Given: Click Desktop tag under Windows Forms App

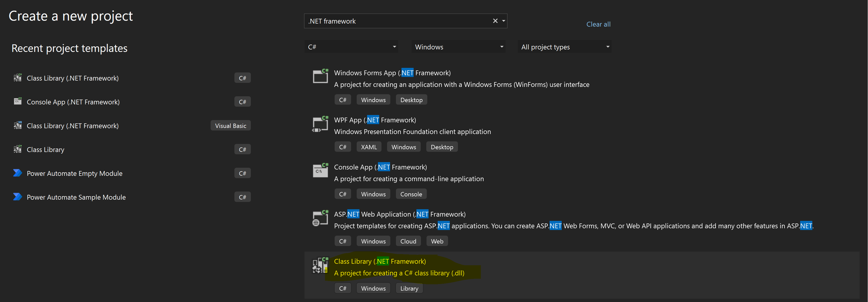Looking at the screenshot, I should [411, 100].
